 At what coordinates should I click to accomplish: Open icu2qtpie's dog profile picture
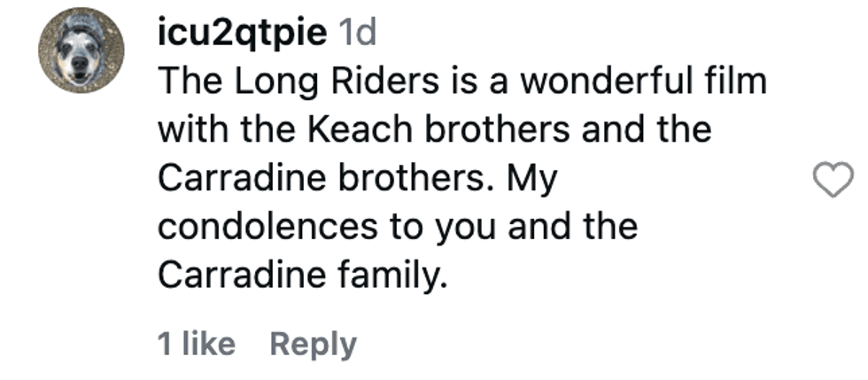point(81,51)
